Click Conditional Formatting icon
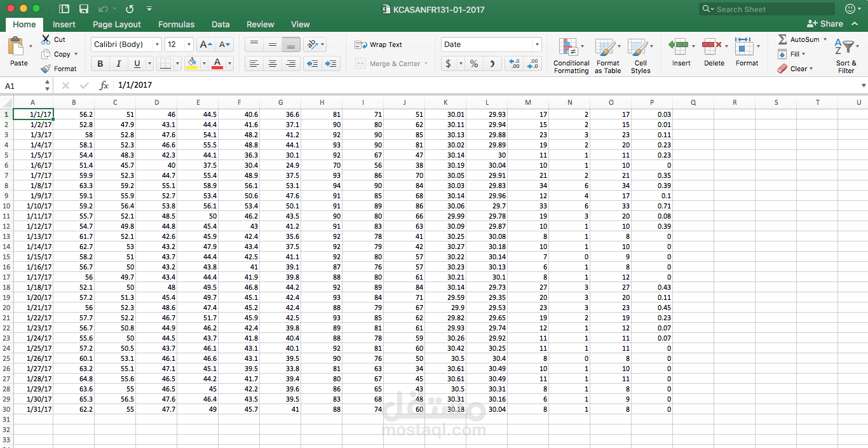Viewport: 868px width, 448px height. [x=567, y=48]
